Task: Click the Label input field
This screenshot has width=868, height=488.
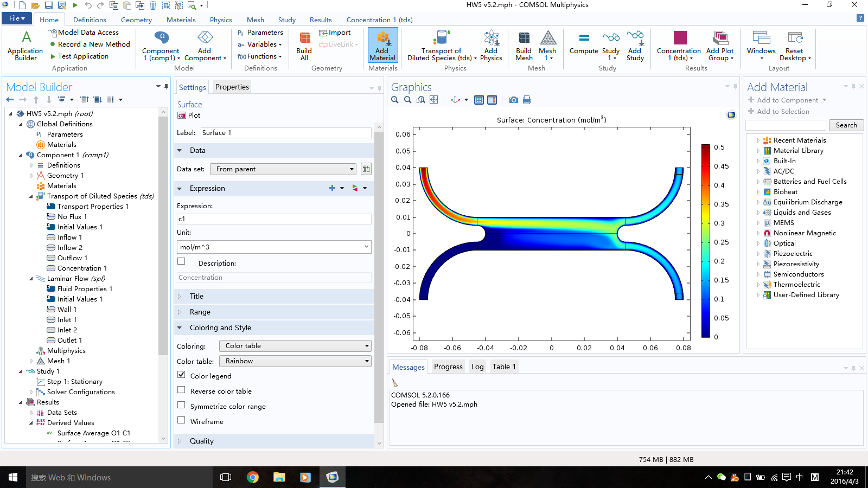Action: pyautogui.click(x=286, y=133)
